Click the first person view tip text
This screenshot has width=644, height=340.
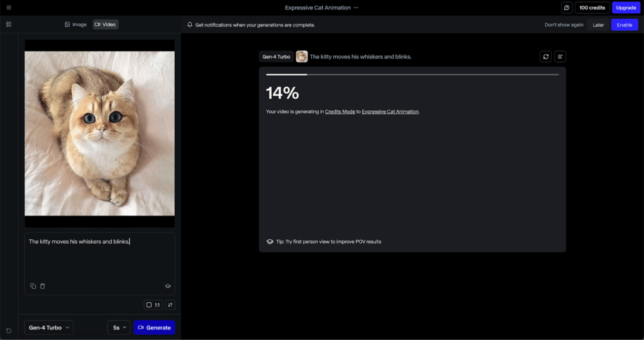tap(328, 242)
